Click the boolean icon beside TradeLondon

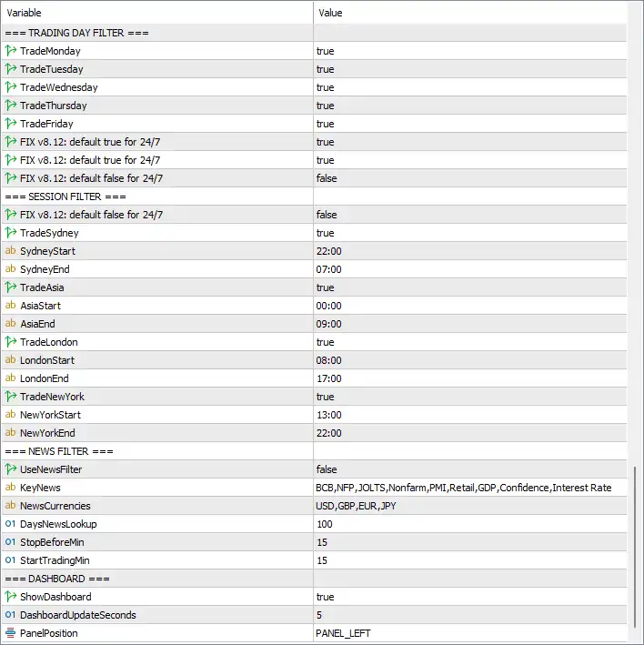(11, 341)
